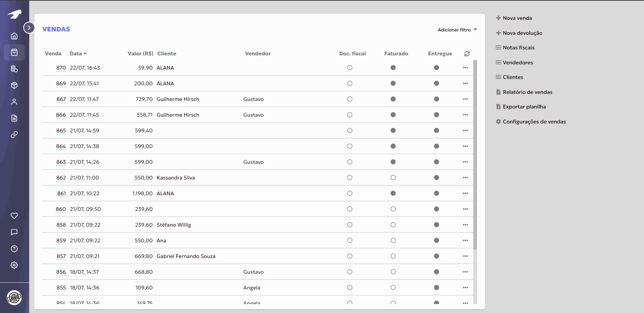Open the heart favorites icon
Image resolution: width=644 pixels, height=313 pixels.
[x=14, y=216]
